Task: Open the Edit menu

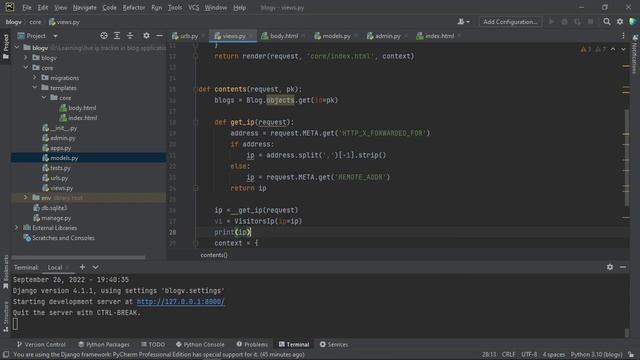Action: click(x=42, y=8)
